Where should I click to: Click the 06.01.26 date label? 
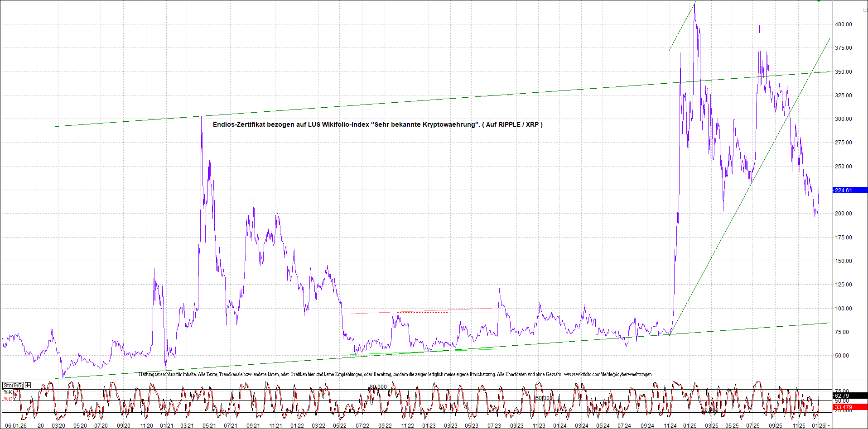[x=16, y=426]
